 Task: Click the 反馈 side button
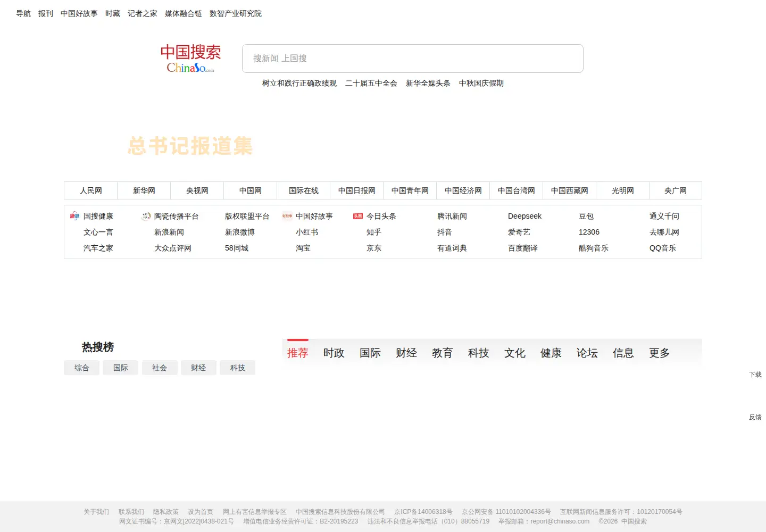[x=755, y=417]
